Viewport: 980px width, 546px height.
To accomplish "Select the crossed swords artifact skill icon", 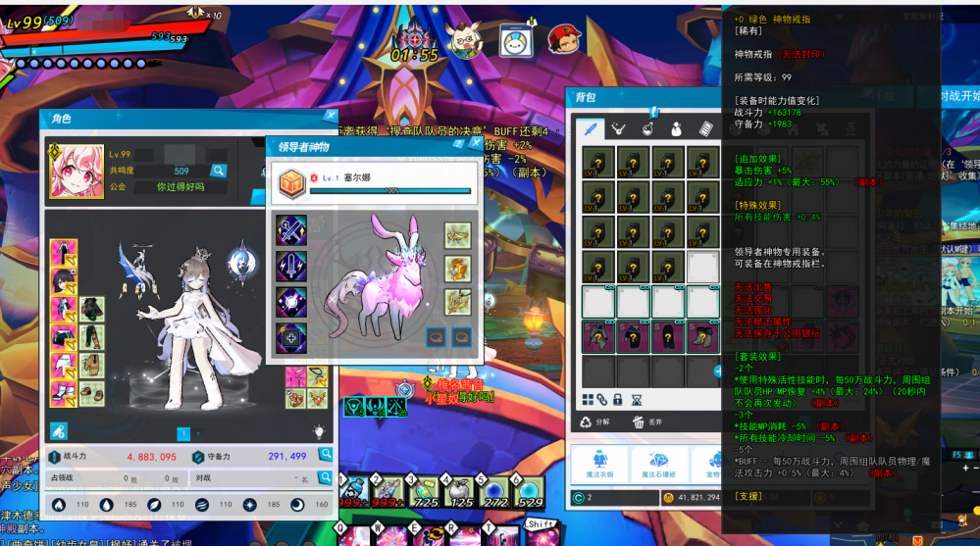I will (291, 230).
